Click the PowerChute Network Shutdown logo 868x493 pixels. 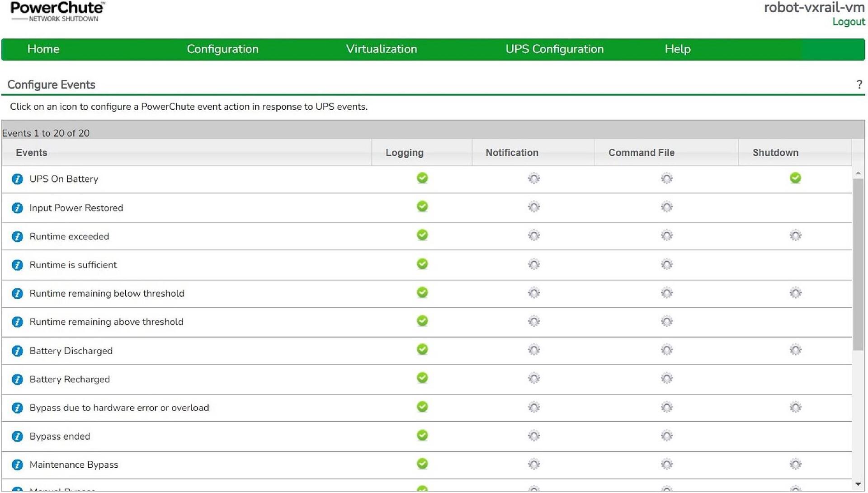point(57,12)
